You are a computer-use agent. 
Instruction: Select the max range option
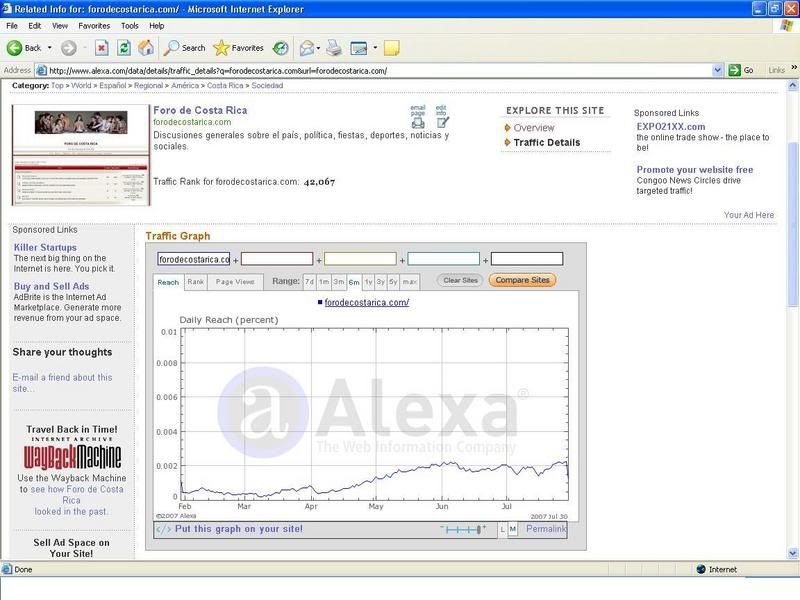coord(409,282)
